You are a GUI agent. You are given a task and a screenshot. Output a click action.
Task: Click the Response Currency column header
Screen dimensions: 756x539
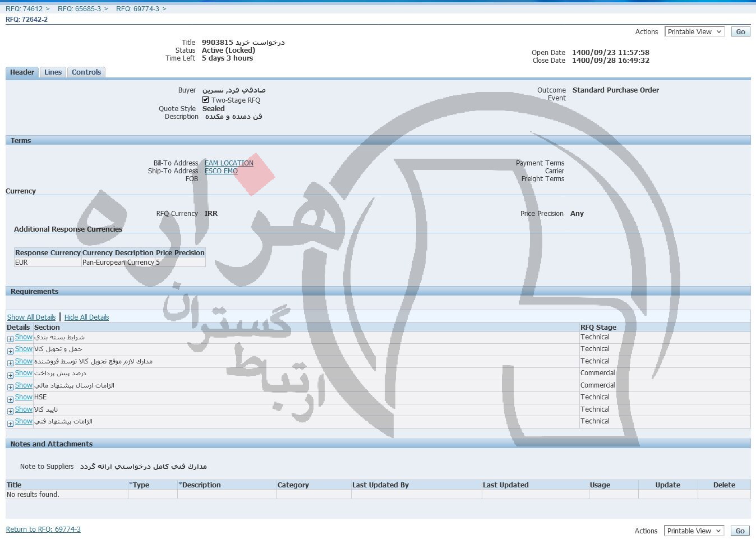(x=48, y=253)
